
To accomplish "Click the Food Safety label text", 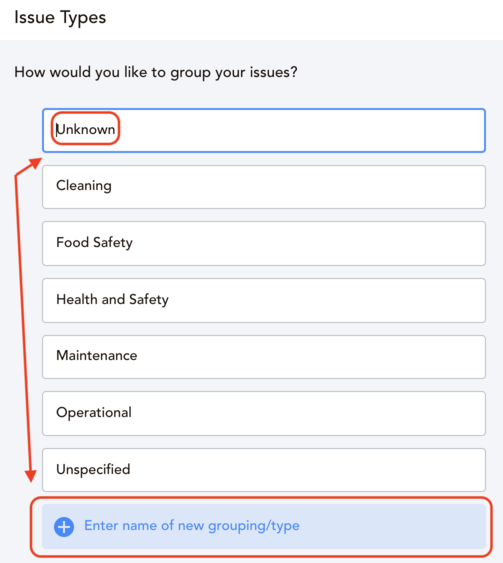I will pos(94,243).
